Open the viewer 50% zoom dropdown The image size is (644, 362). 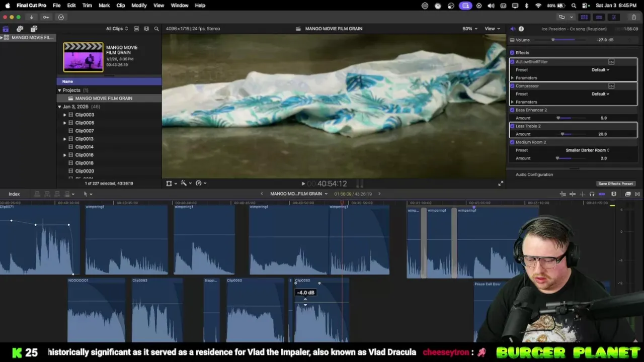470,29
